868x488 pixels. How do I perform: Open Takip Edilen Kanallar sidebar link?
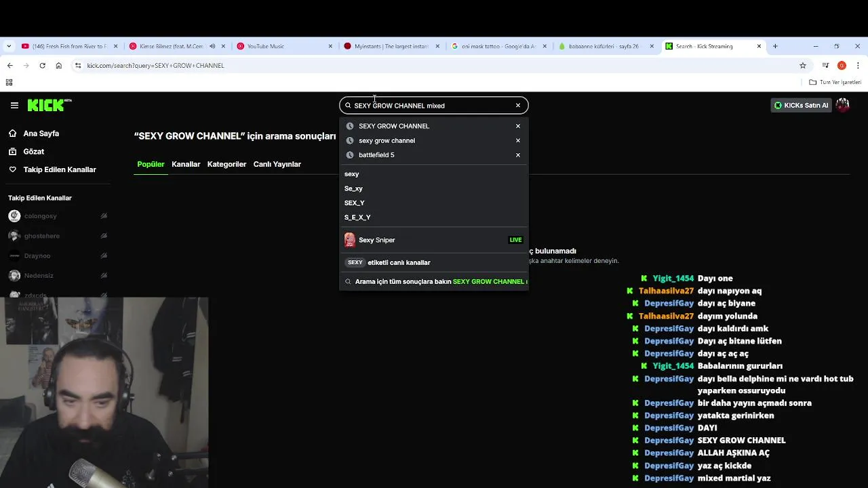click(60, 169)
